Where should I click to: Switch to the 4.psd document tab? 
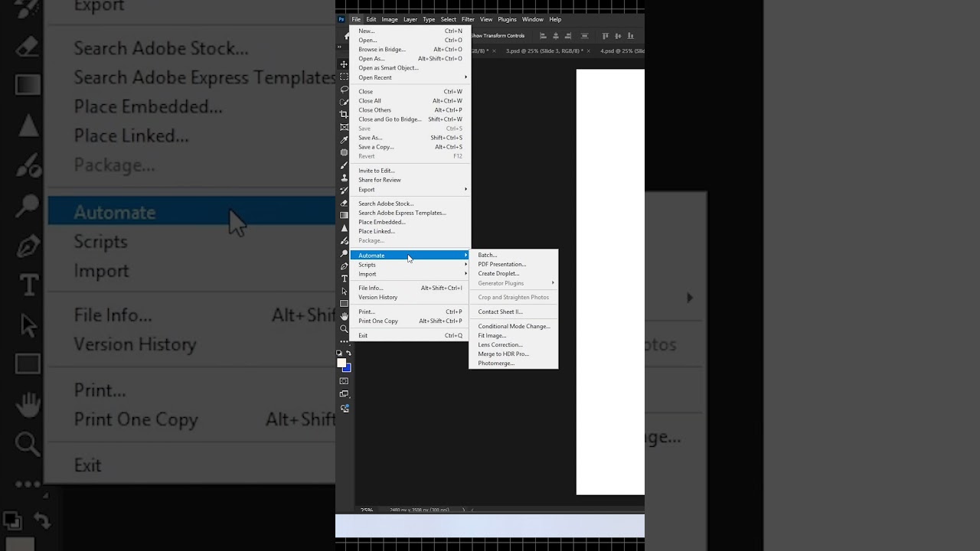click(622, 51)
